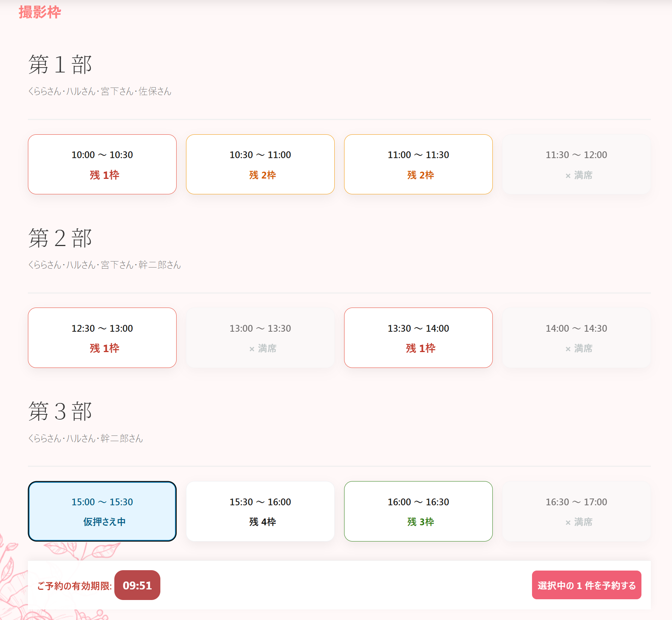The image size is (672, 620).
Task: Select the 12:30 ～ 13:00 slot
Action: (102, 338)
